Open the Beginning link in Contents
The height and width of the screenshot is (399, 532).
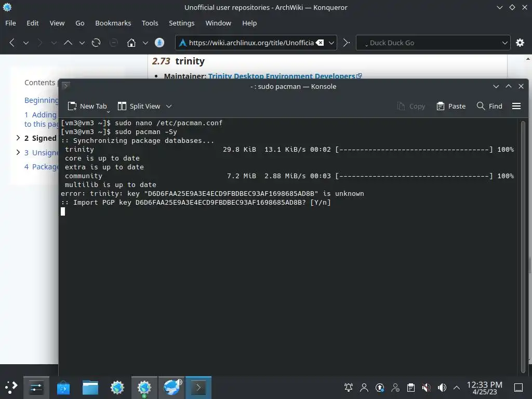click(x=42, y=100)
